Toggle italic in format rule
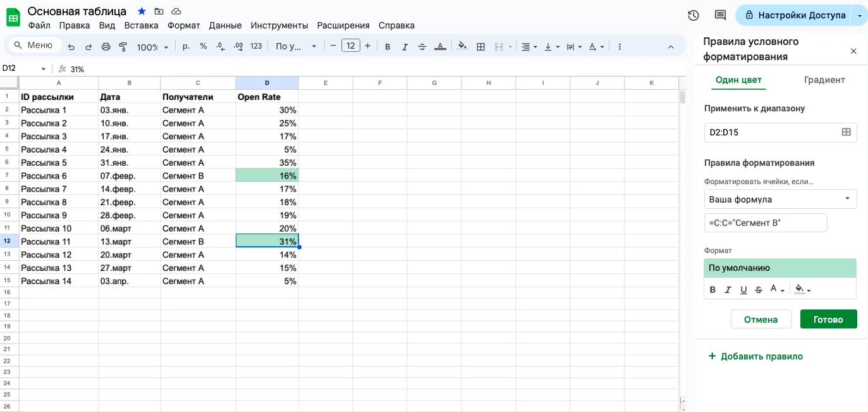Viewport: 868px width, 412px height. 728,290
